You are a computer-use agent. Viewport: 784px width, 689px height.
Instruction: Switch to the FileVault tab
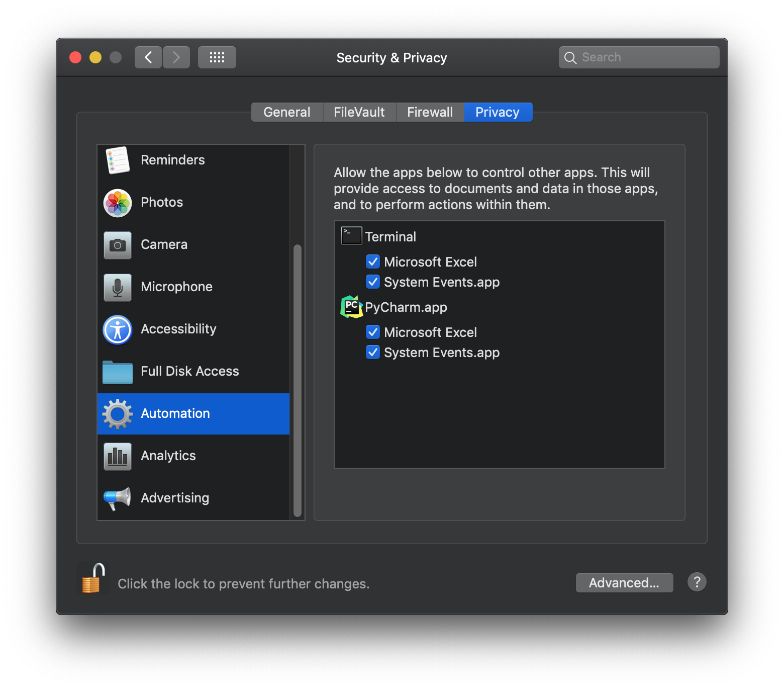[x=359, y=112]
